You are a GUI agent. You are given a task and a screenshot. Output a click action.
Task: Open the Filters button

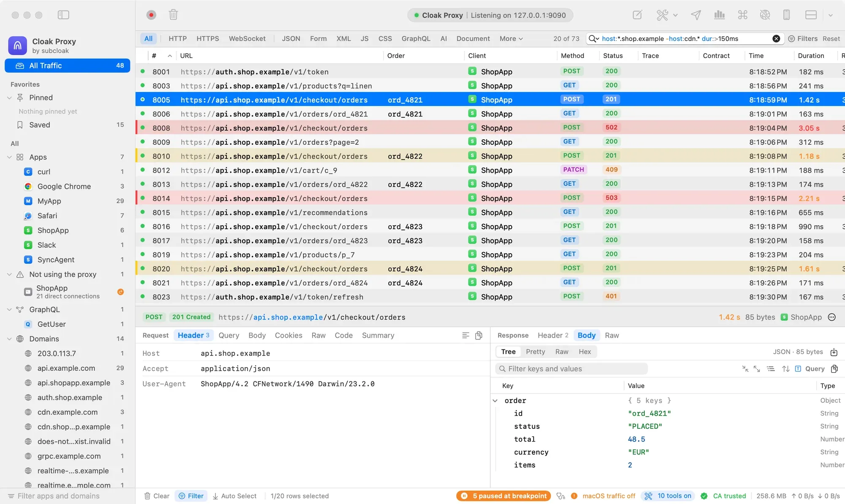tap(803, 38)
